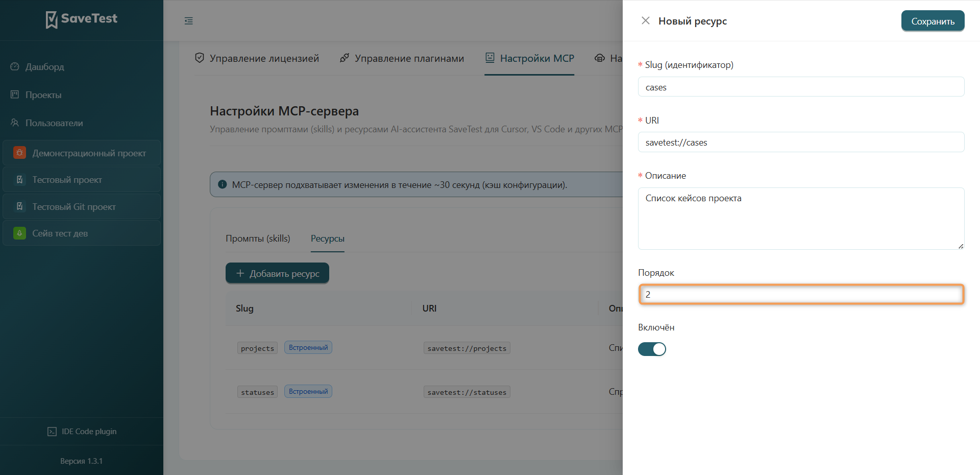The width and height of the screenshot is (980, 475).
Task: Click the plus icon in Добавить ресурс
Action: pos(240,273)
